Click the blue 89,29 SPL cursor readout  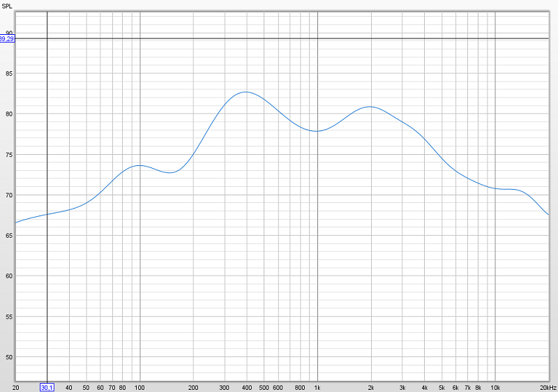[x=7, y=39]
